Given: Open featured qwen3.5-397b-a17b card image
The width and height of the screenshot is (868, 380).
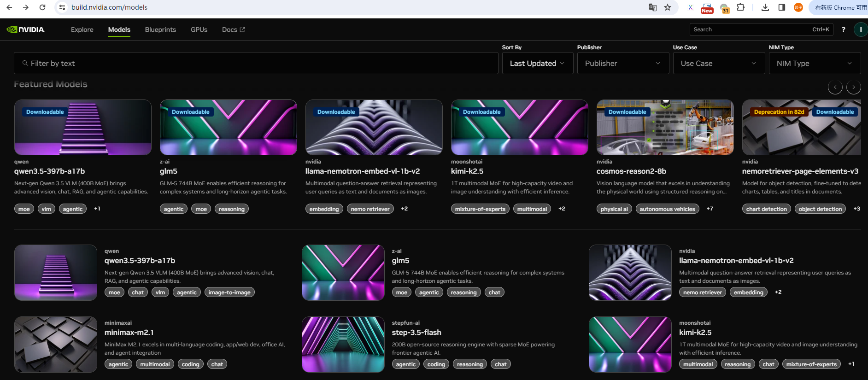Looking at the screenshot, I should click(83, 128).
